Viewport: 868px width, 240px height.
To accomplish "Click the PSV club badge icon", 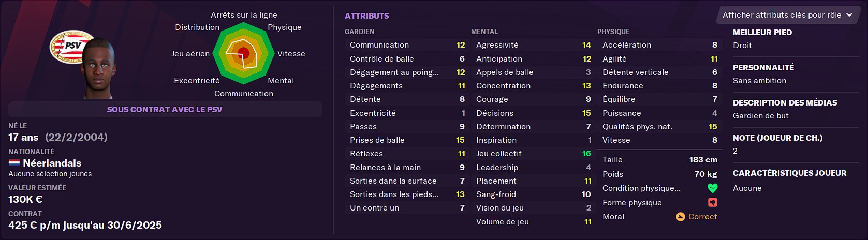I will (71, 47).
